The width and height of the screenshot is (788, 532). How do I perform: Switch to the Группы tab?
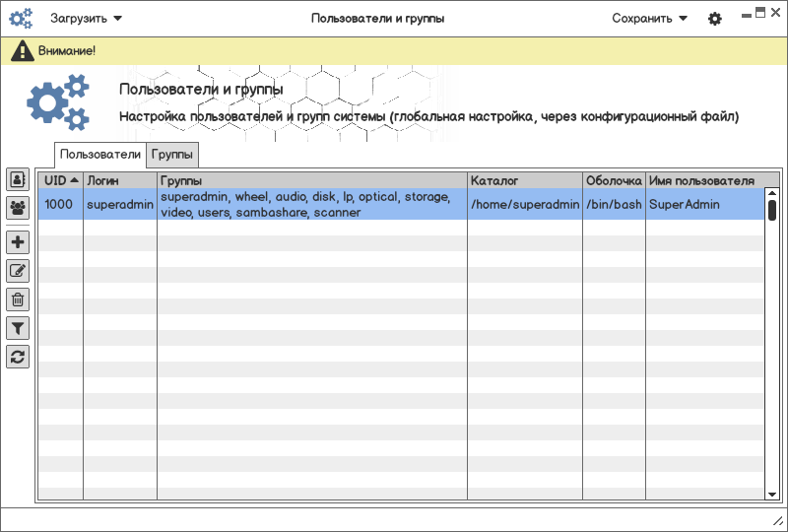tap(173, 155)
